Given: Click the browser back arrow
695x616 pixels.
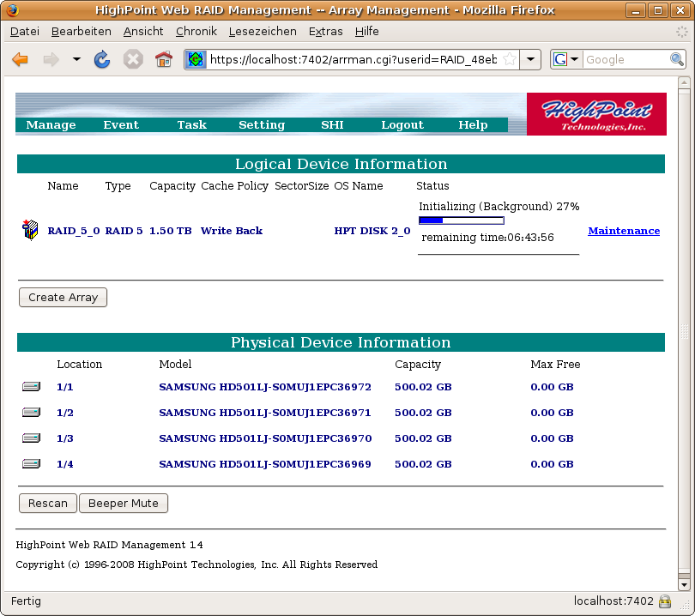Looking at the screenshot, I should pos(21,59).
